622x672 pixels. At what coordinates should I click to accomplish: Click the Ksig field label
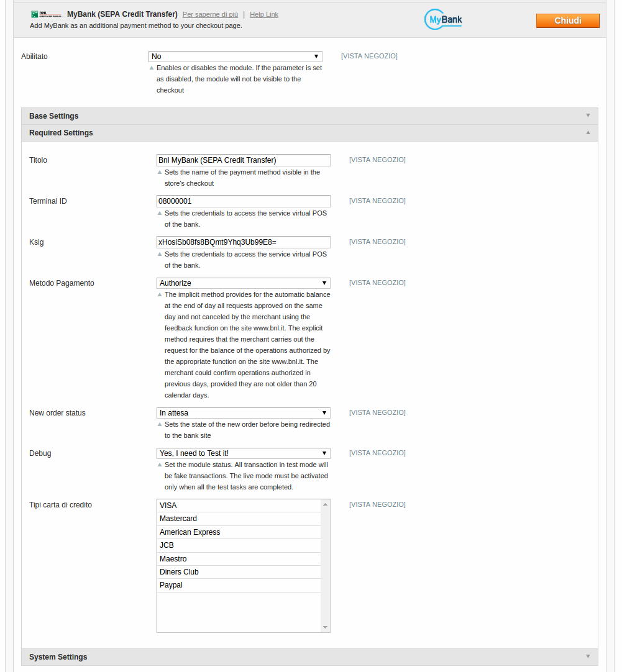(37, 242)
